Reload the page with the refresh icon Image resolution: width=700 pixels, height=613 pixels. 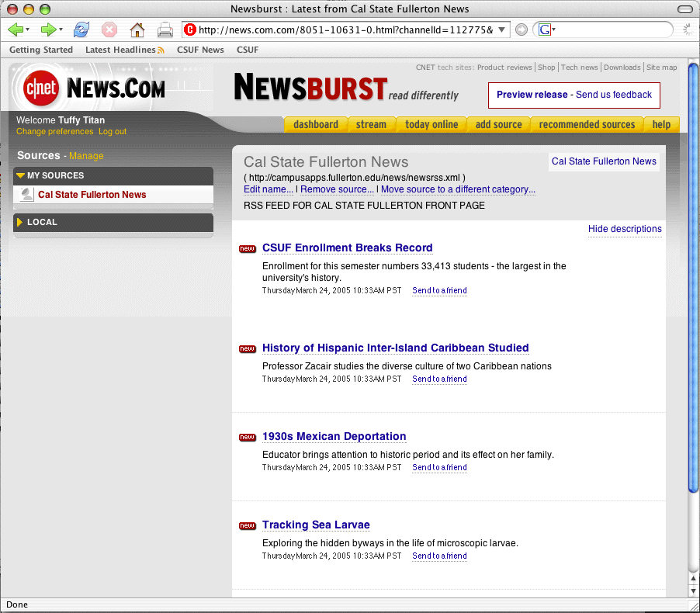pos(81,30)
